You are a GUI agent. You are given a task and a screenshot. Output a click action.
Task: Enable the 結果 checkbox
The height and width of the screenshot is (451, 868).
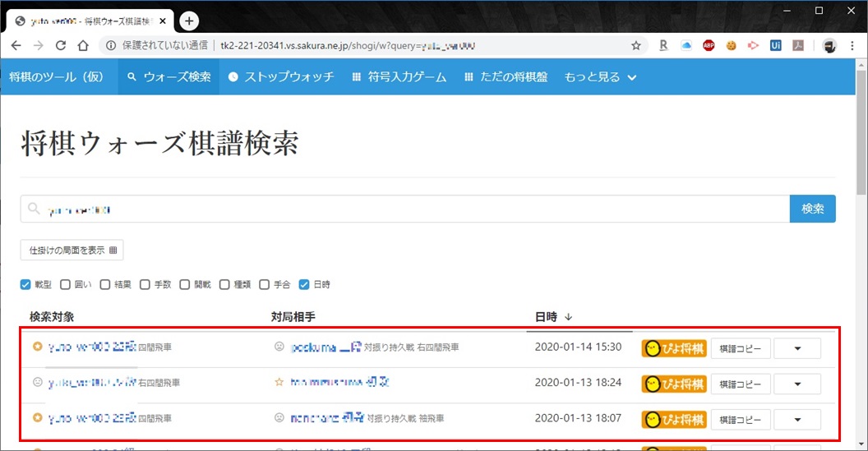(105, 284)
